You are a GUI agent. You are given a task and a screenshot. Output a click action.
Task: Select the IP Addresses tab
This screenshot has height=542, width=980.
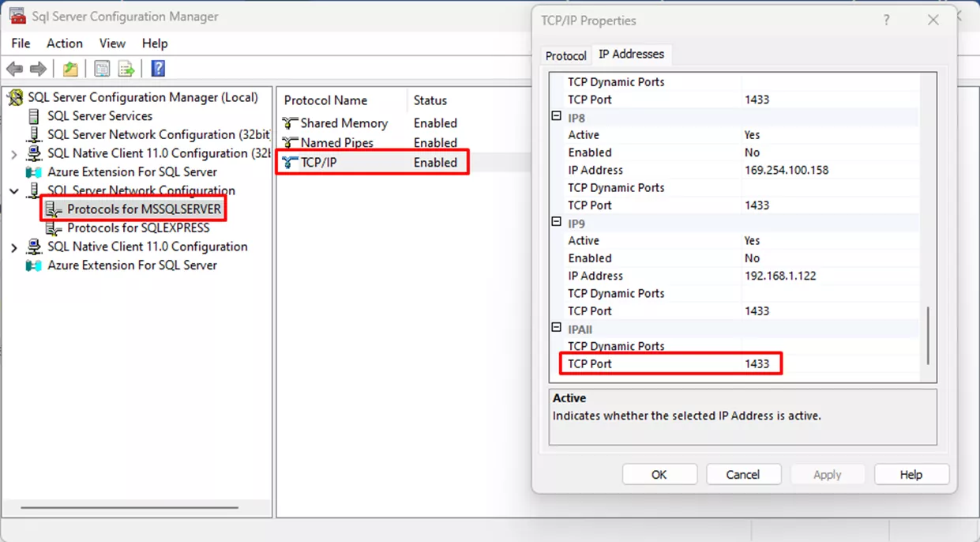coord(631,55)
